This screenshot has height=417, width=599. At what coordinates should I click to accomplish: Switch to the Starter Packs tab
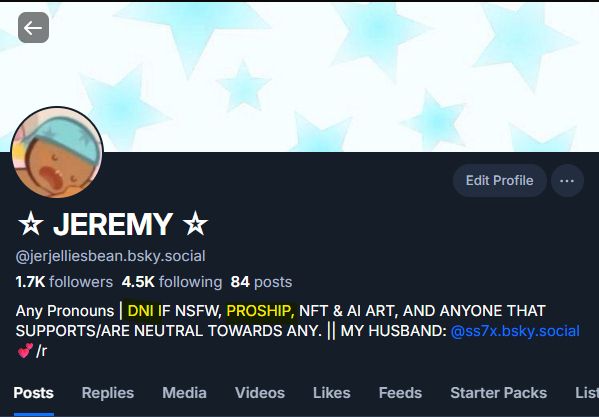[x=499, y=393]
